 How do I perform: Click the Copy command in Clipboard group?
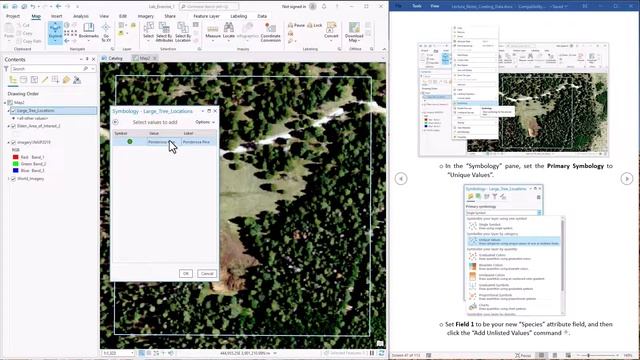click(24, 33)
